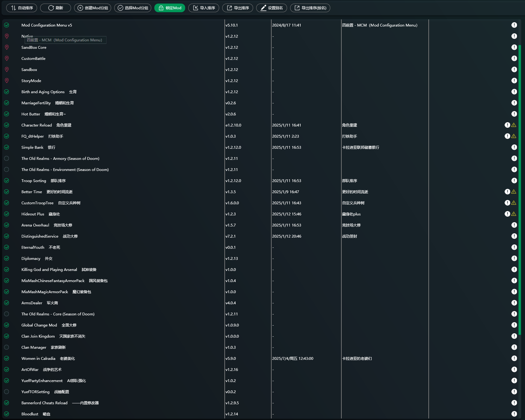Click info icon for Mod Configuration Menu v5
This screenshot has height=420, width=525.
514,25
